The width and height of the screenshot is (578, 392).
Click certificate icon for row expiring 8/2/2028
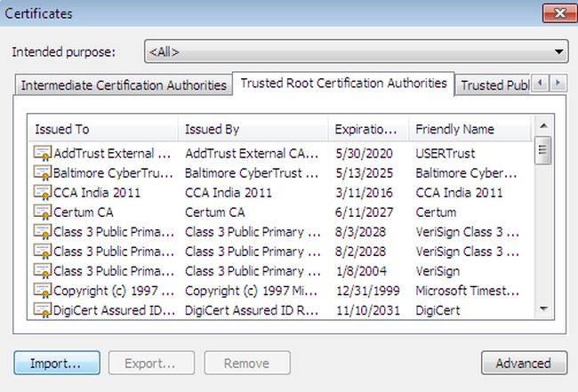point(43,251)
